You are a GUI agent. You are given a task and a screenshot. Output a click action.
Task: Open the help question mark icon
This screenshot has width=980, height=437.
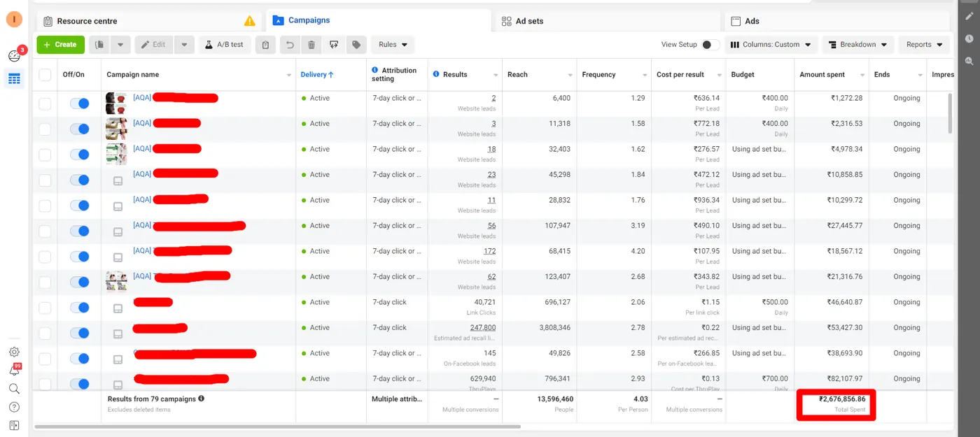(14, 407)
